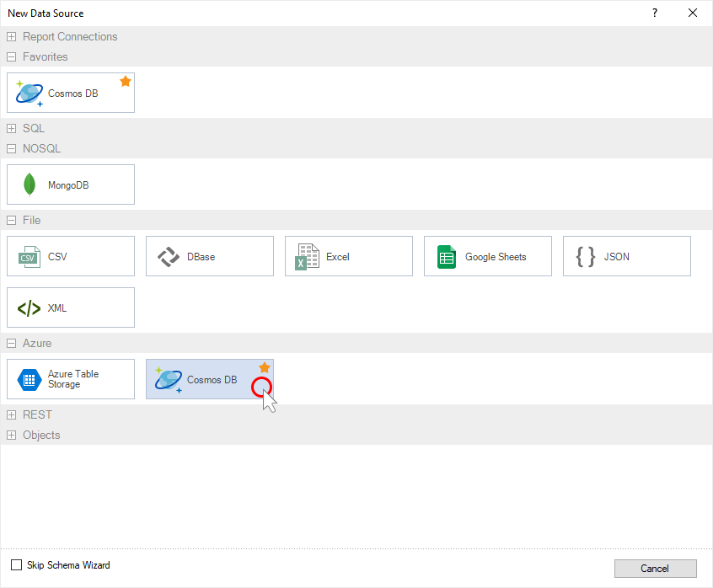The image size is (713, 588).
Task: Collapse the File section
Action: tap(10, 220)
